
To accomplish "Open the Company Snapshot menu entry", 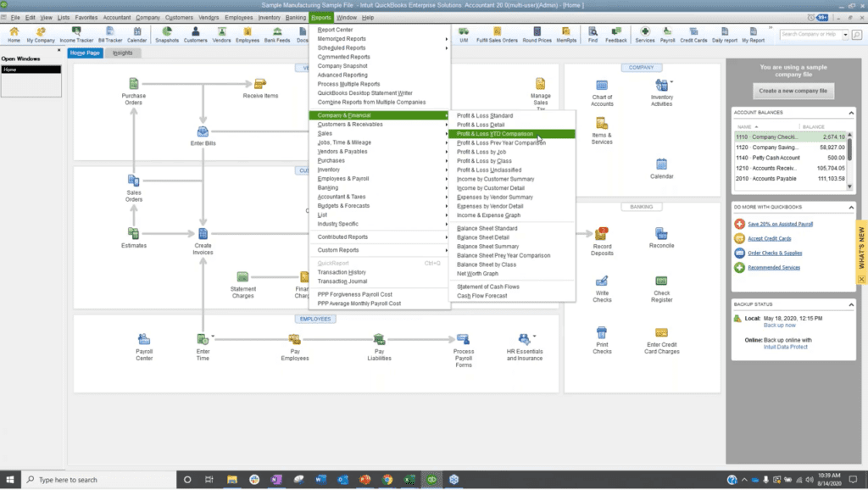I will 379,66.
